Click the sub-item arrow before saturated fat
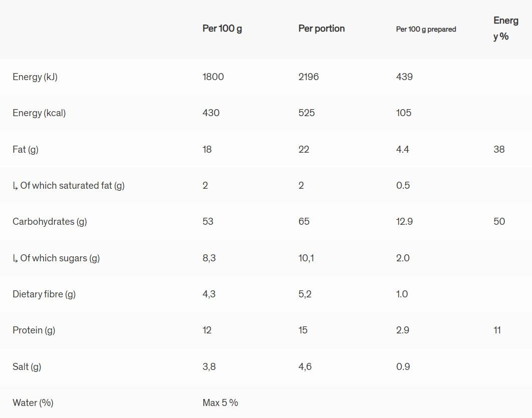532x418 pixels. pyautogui.click(x=15, y=186)
